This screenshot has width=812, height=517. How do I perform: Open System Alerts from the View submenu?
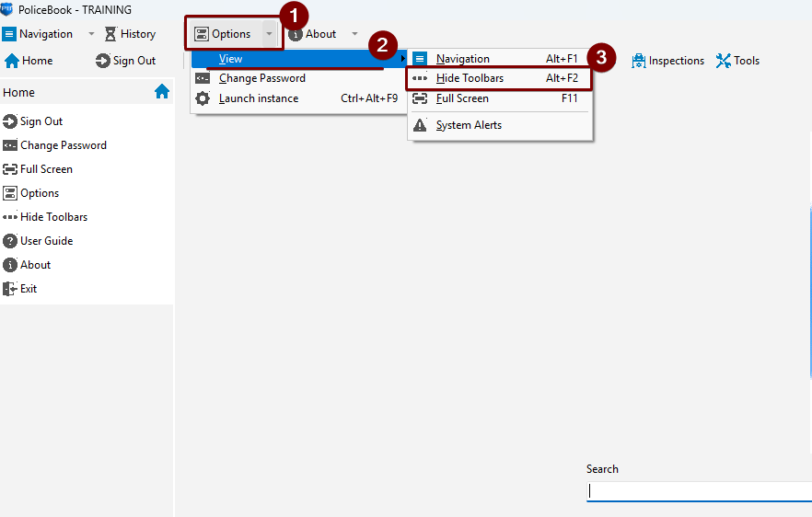pyautogui.click(x=469, y=125)
